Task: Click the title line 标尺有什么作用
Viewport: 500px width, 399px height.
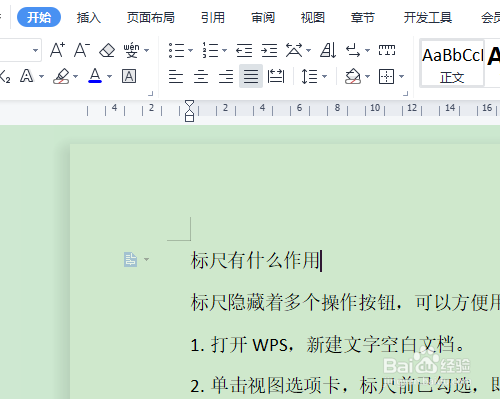Action: click(255, 260)
